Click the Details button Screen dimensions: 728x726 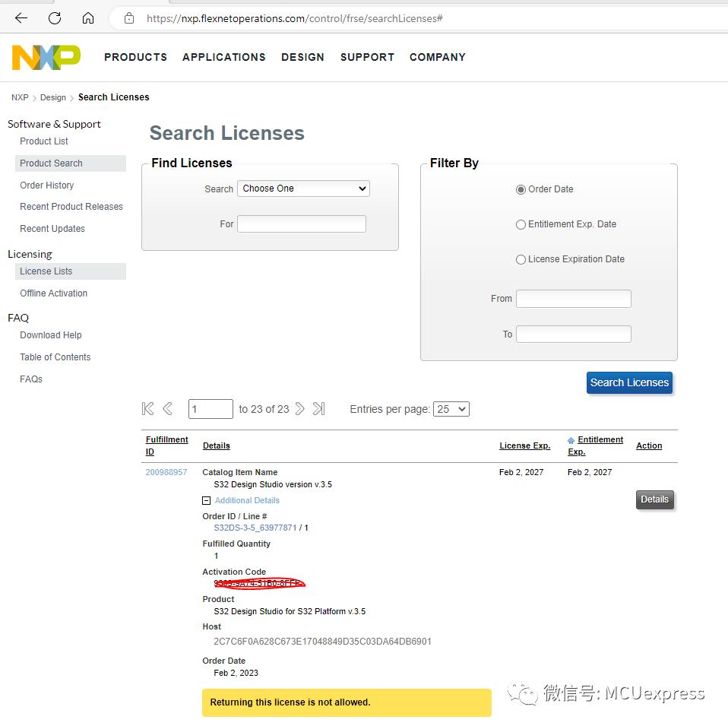point(654,499)
